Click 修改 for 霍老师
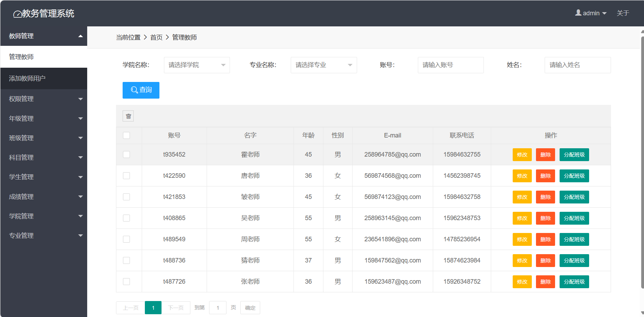 click(x=522, y=155)
